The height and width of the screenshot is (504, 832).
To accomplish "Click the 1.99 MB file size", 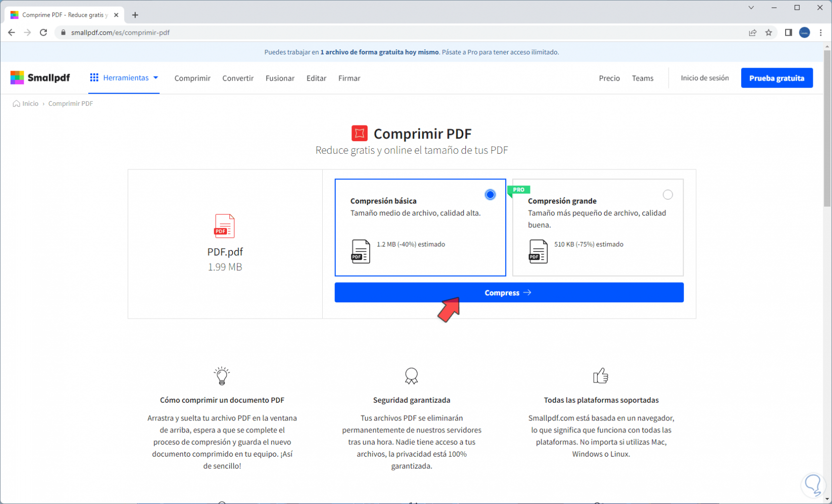I will coord(225,267).
